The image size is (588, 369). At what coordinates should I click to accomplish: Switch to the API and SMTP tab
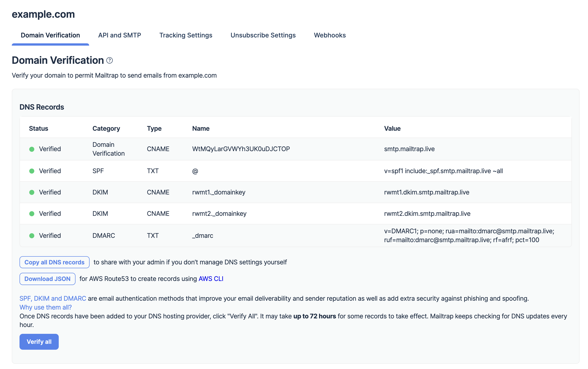point(119,35)
